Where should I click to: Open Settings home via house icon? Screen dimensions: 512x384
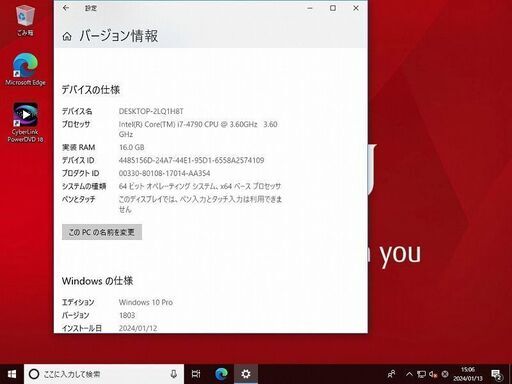click(x=67, y=36)
